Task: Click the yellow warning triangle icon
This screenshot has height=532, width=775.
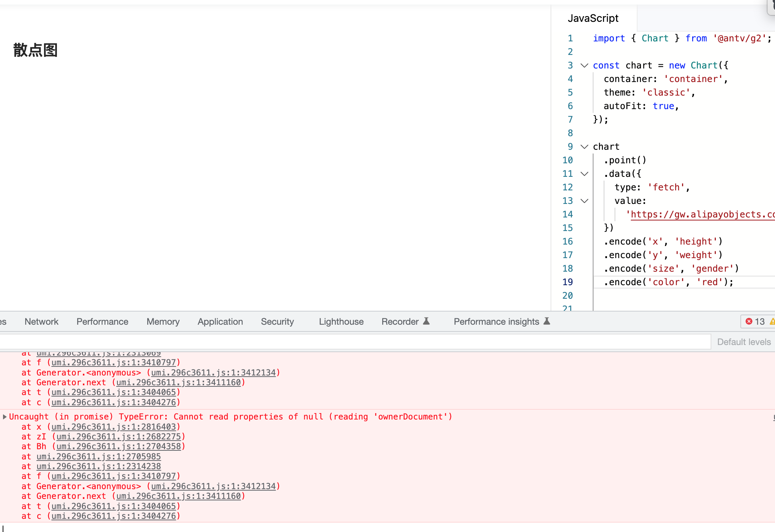Action: pos(772,322)
